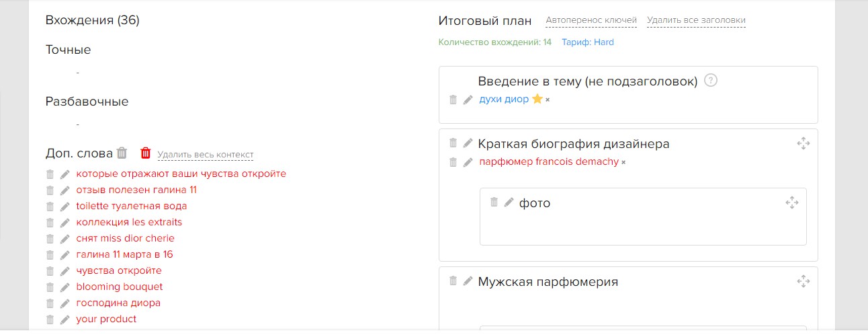Click the red trash icon beside Доп. слова
868x335 pixels.
tap(146, 153)
